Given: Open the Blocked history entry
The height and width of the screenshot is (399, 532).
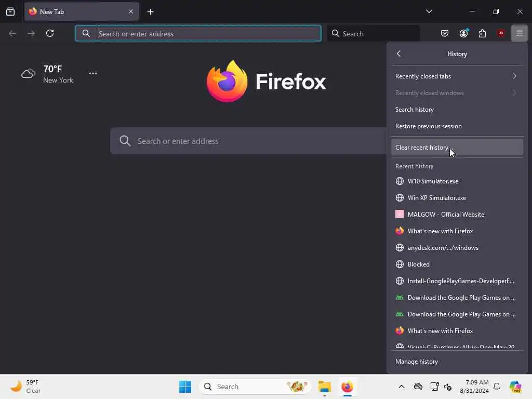Looking at the screenshot, I should [x=457, y=264].
